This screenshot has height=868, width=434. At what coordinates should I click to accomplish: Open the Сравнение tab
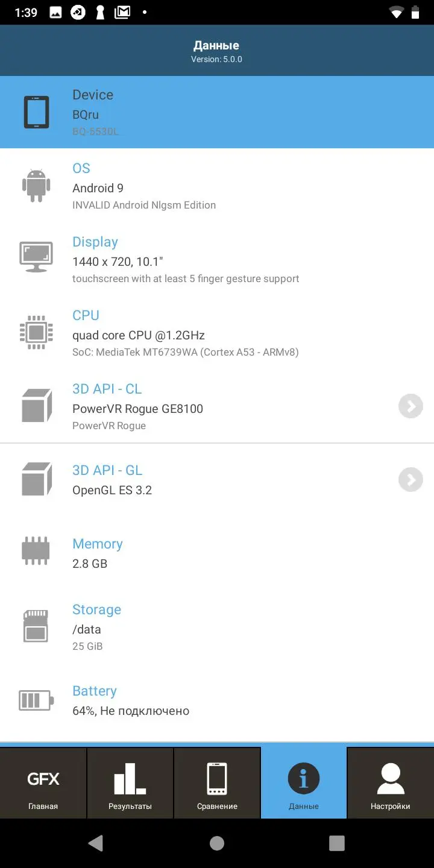coord(217,783)
